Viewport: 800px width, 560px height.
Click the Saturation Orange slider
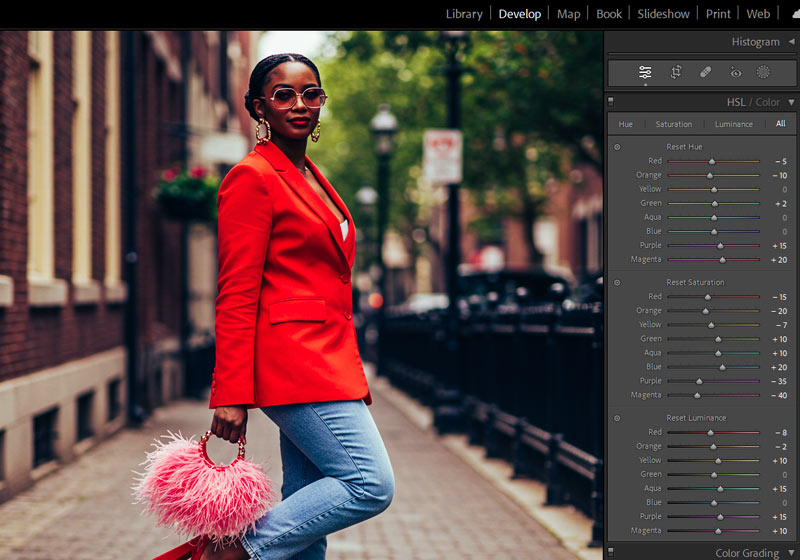713,311
